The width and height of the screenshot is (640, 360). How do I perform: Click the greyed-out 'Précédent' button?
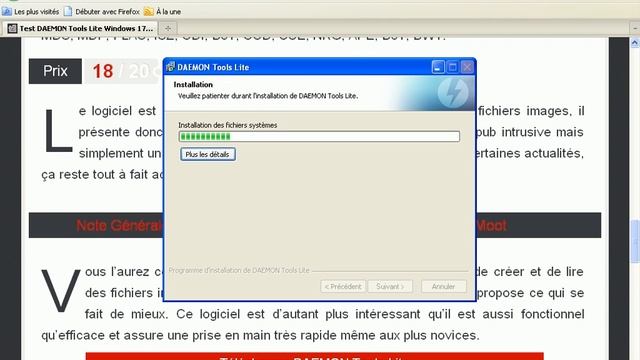click(343, 287)
